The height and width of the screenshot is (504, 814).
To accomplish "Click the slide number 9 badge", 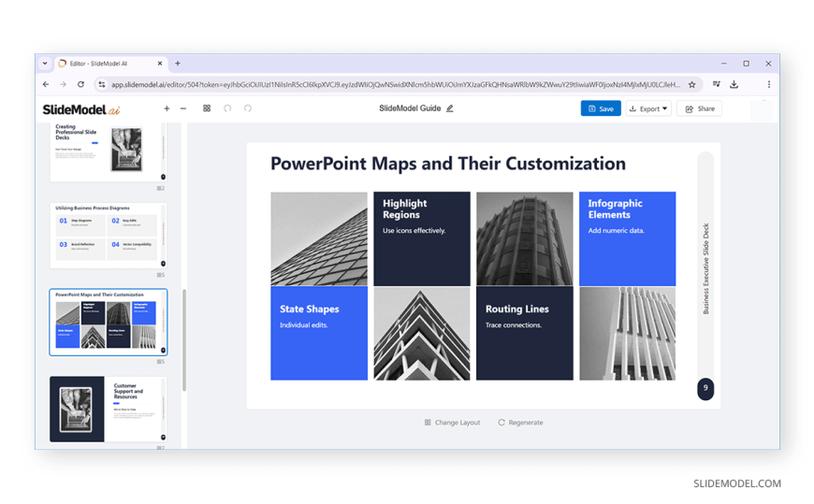I will (x=705, y=388).
